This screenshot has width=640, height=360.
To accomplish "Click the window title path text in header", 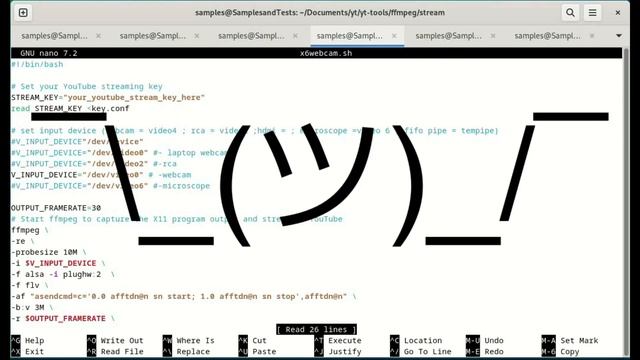I will click(x=320, y=13).
